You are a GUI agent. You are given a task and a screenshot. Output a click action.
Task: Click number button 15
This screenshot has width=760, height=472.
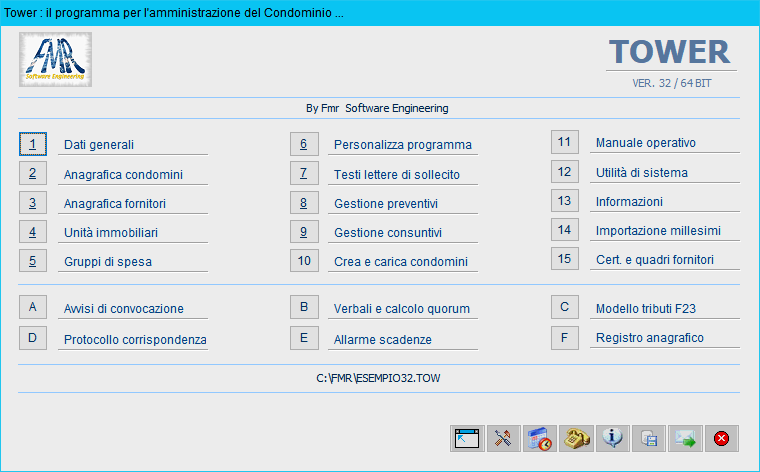pyautogui.click(x=565, y=259)
